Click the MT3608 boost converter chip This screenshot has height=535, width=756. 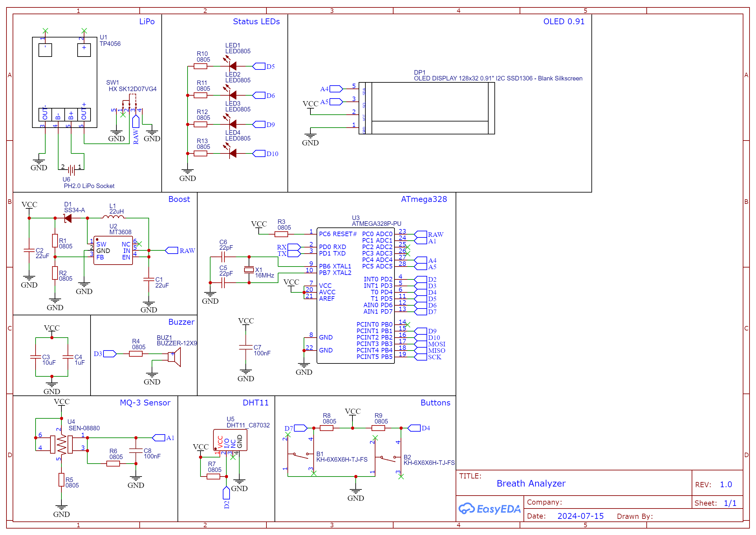pyautogui.click(x=113, y=251)
